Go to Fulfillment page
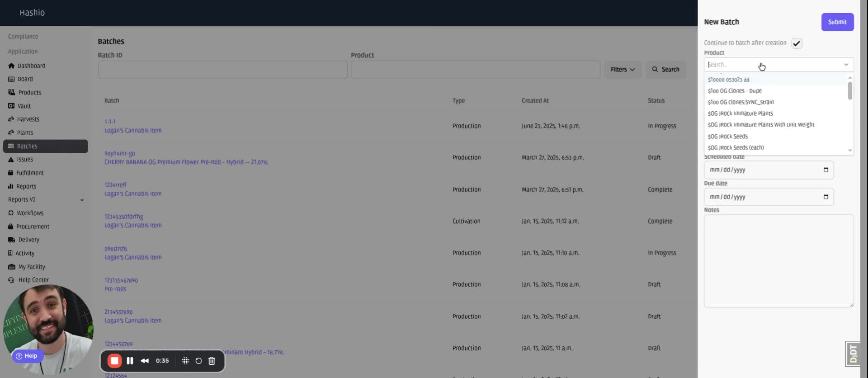 click(x=26, y=173)
